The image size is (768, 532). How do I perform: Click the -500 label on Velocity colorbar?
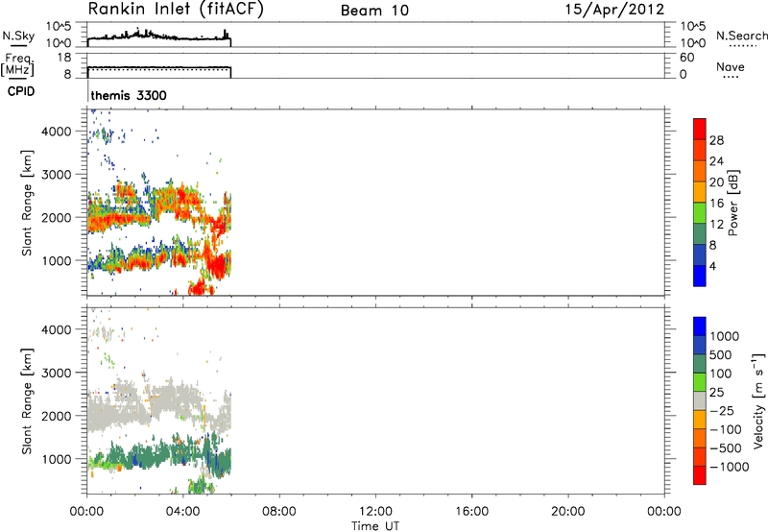point(726,448)
